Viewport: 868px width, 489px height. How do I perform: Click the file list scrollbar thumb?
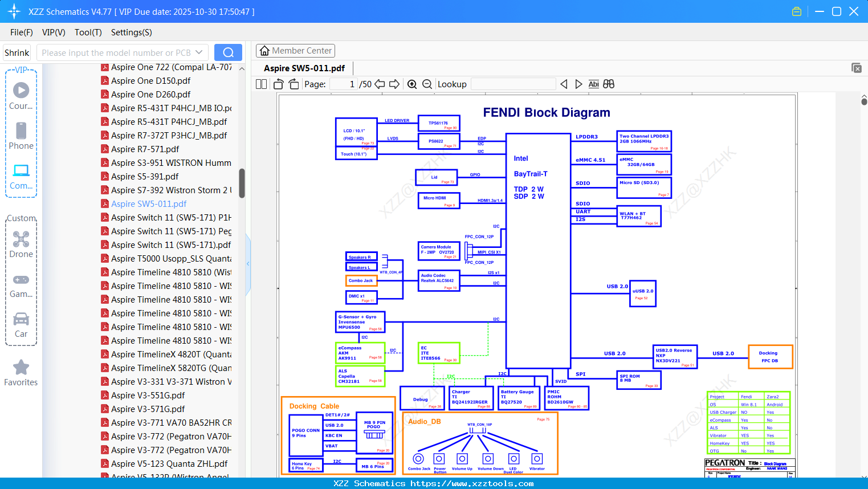pyautogui.click(x=242, y=183)
